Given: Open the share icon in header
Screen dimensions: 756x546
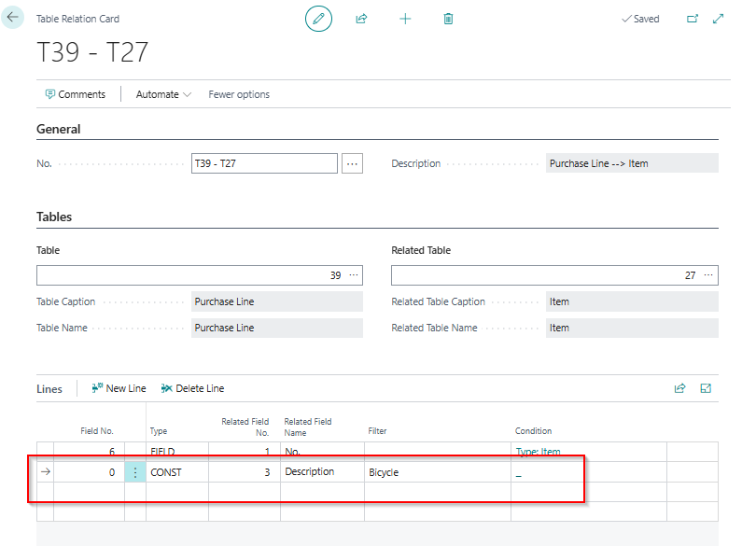Looking at the screenshot, I should coord(361,19).
